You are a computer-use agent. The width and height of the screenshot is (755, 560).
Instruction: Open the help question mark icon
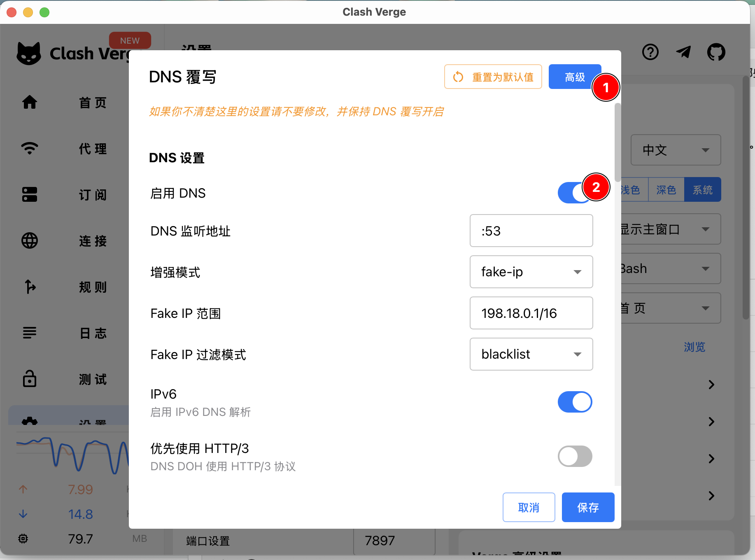point(650,52)
